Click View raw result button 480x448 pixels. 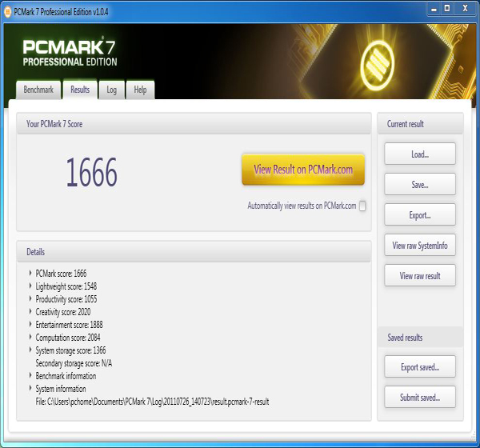tap(420, 275)
